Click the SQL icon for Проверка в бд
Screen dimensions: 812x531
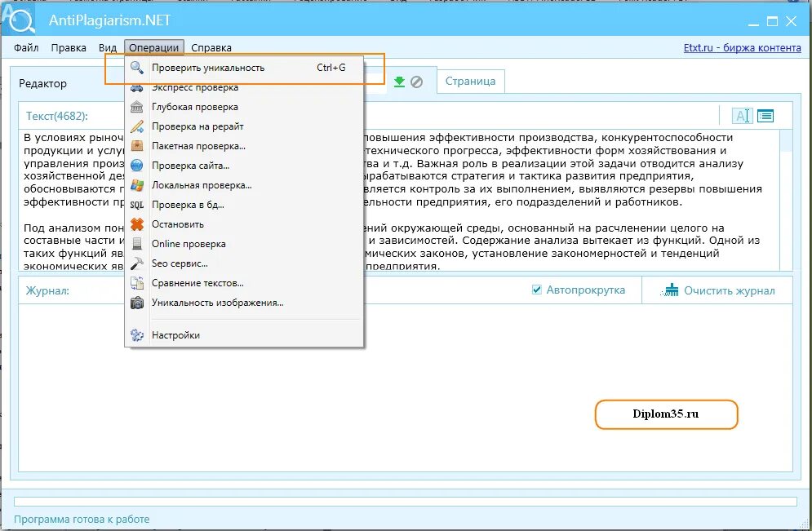click(137, 205)
